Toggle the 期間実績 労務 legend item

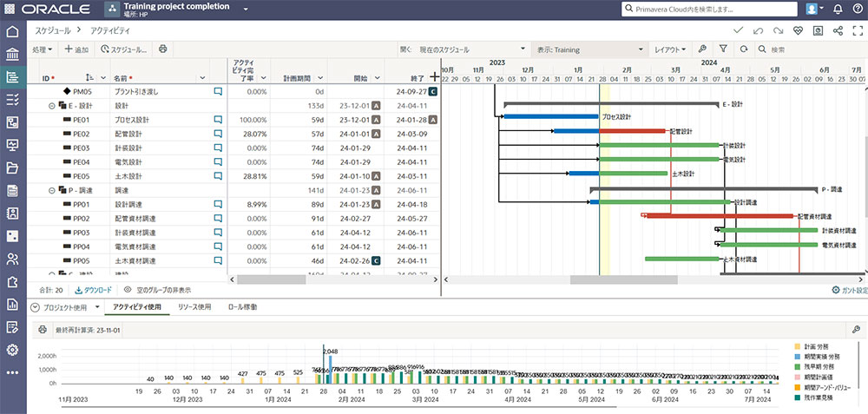[816, 357]
